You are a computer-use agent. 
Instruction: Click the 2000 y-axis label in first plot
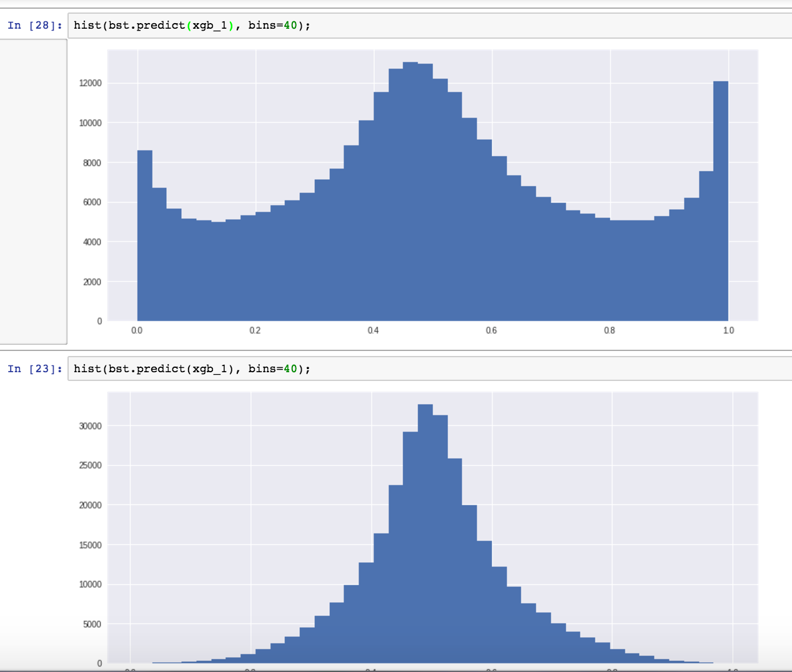pos(92,282)
